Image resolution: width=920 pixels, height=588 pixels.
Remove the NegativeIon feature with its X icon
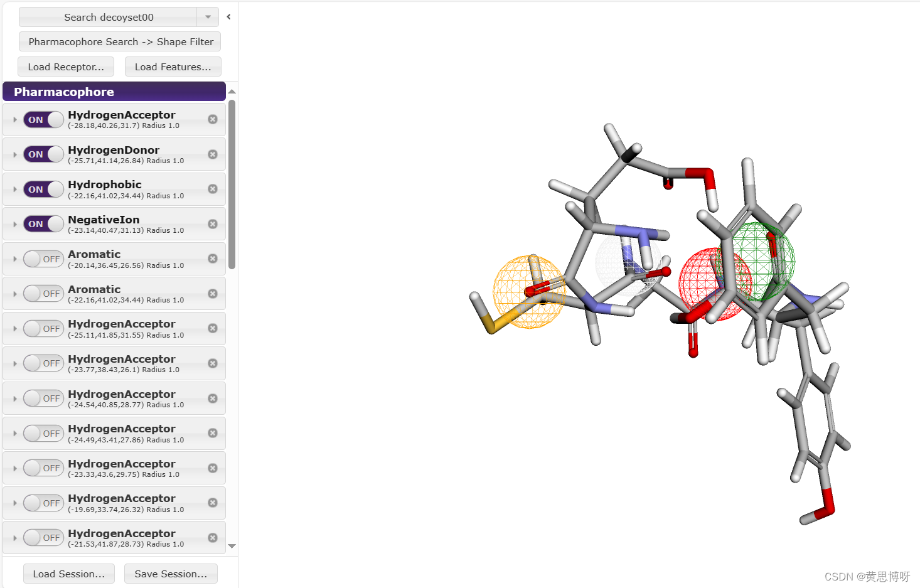pos(213,224)
